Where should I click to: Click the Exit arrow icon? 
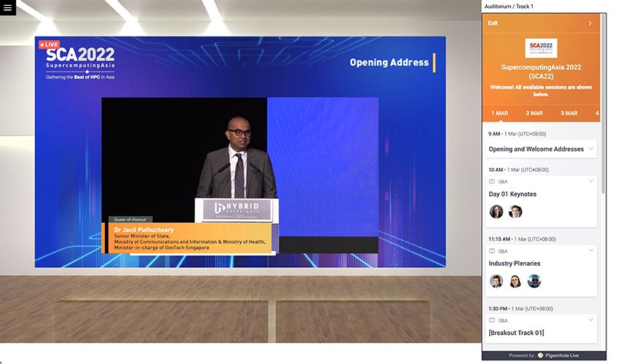(590, 23)
